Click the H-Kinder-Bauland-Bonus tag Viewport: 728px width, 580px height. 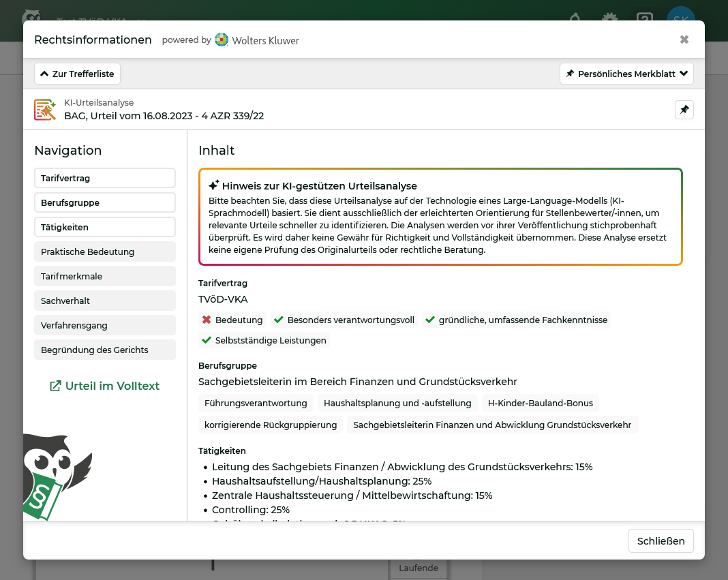[x=540, y=403]
